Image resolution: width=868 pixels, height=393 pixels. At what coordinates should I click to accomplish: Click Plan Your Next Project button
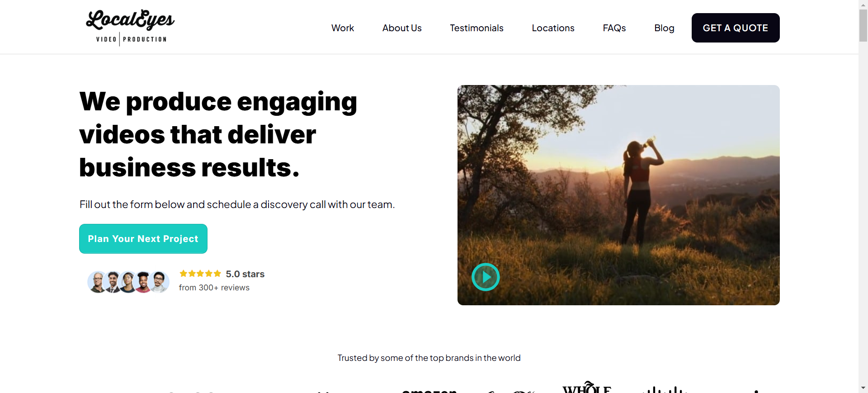pos(143,239)
